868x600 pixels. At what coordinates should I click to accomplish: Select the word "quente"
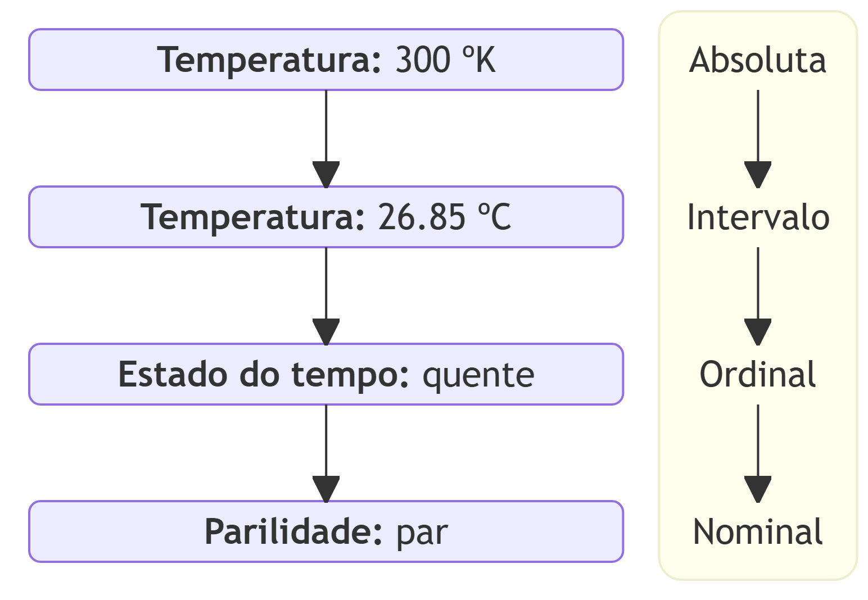click(x=478, y=374)
